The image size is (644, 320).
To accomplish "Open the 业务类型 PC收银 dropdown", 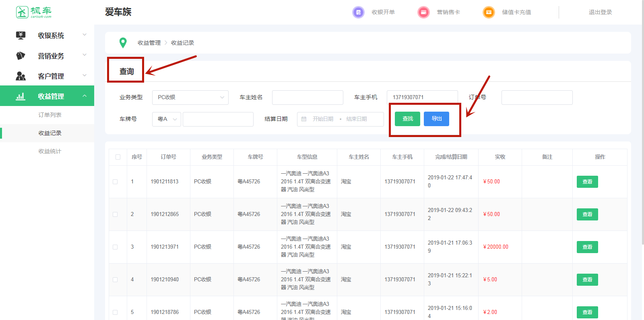I will click(190, 98).
